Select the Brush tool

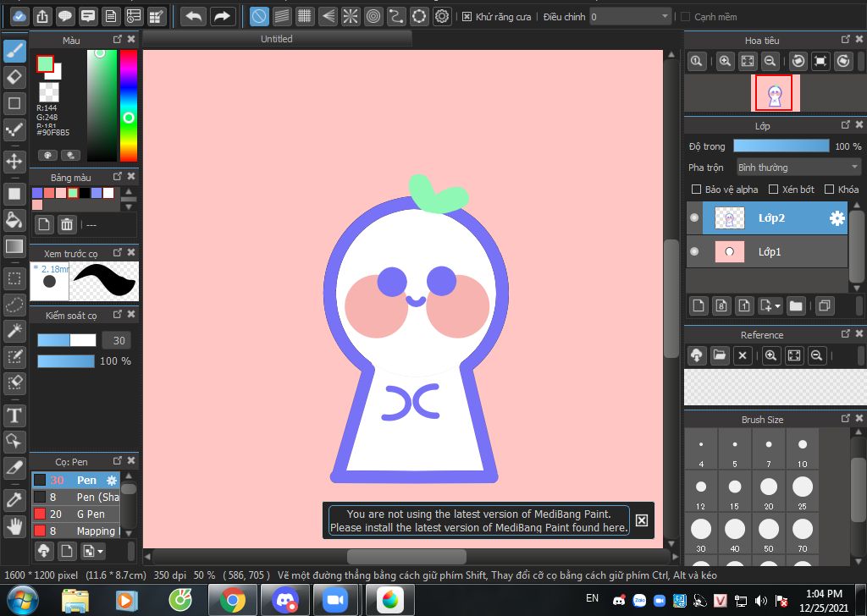[x=14, y=51]
